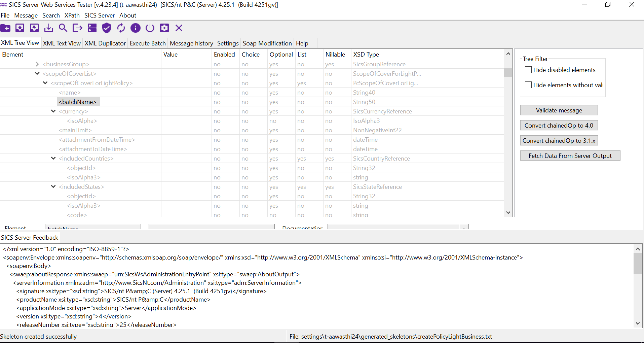644x343 pixels.
Task: Click the exit arrow toolbar icon
Action: (x=77, y=28)
